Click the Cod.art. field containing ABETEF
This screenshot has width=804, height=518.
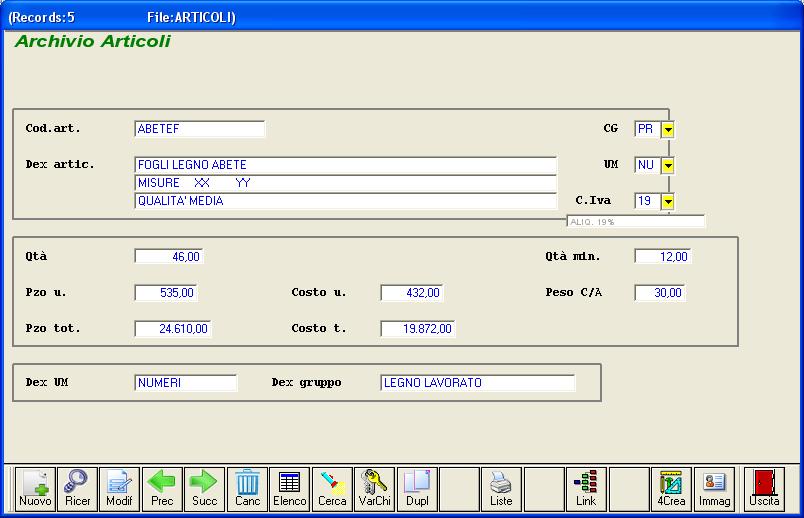point(199,129)
